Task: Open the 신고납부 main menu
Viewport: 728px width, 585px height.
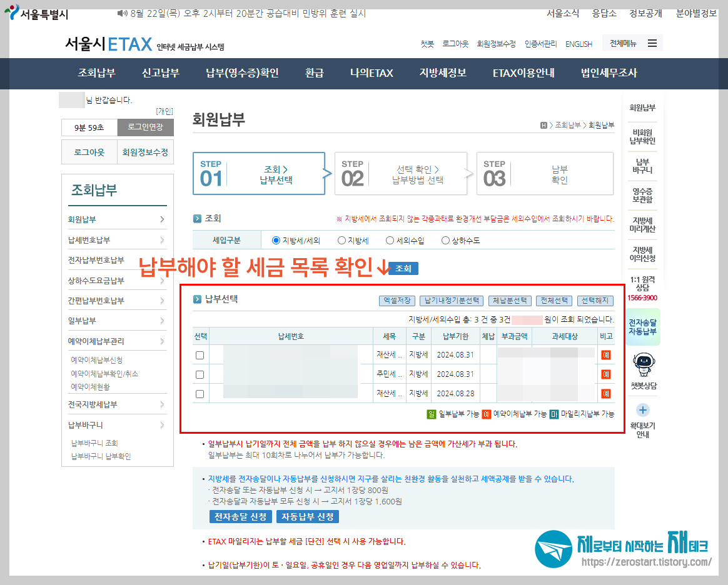Action: (161, 73)
